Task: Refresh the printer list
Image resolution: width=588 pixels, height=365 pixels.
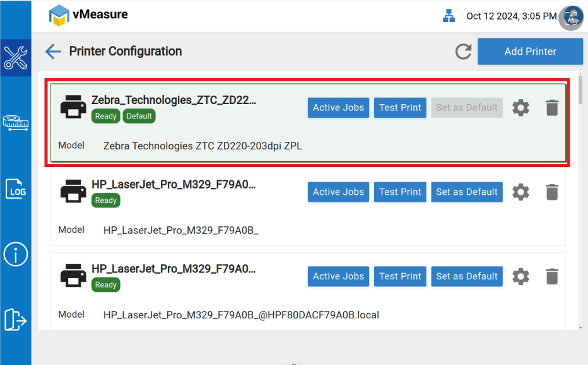Action: [x=464, y=52]
